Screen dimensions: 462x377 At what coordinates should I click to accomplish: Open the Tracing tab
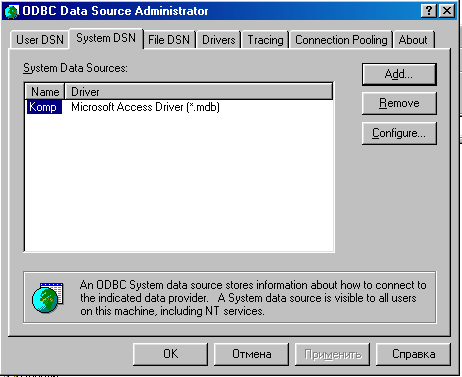pyautogui.click(x=265, y=40)
